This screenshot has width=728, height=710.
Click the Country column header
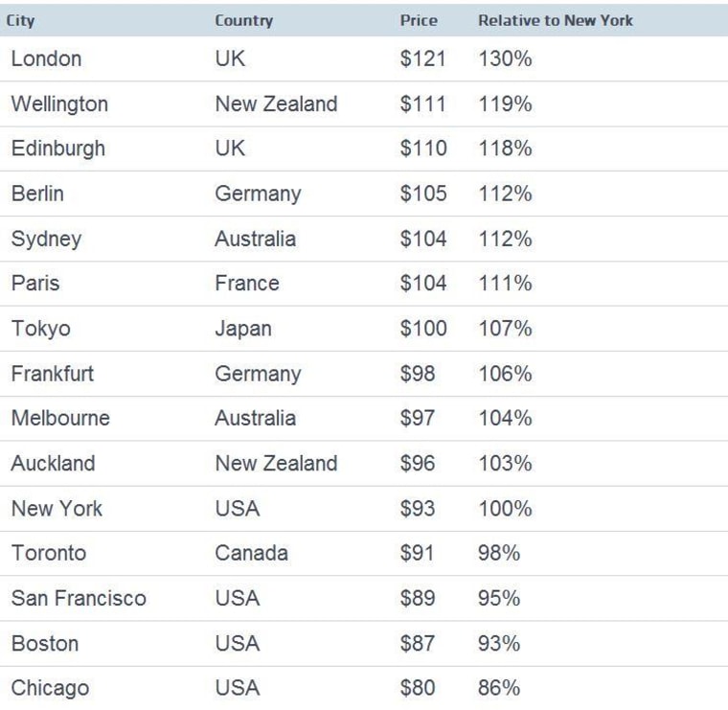pos(243,20)
